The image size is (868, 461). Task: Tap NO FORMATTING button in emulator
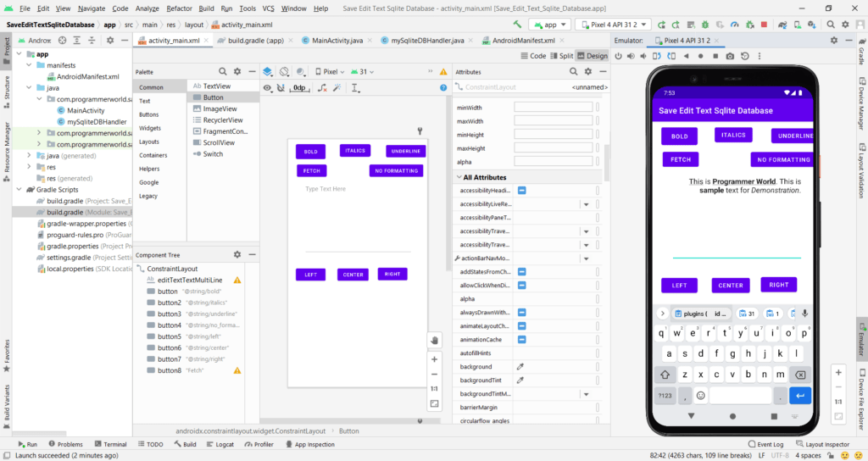(783, 159)
